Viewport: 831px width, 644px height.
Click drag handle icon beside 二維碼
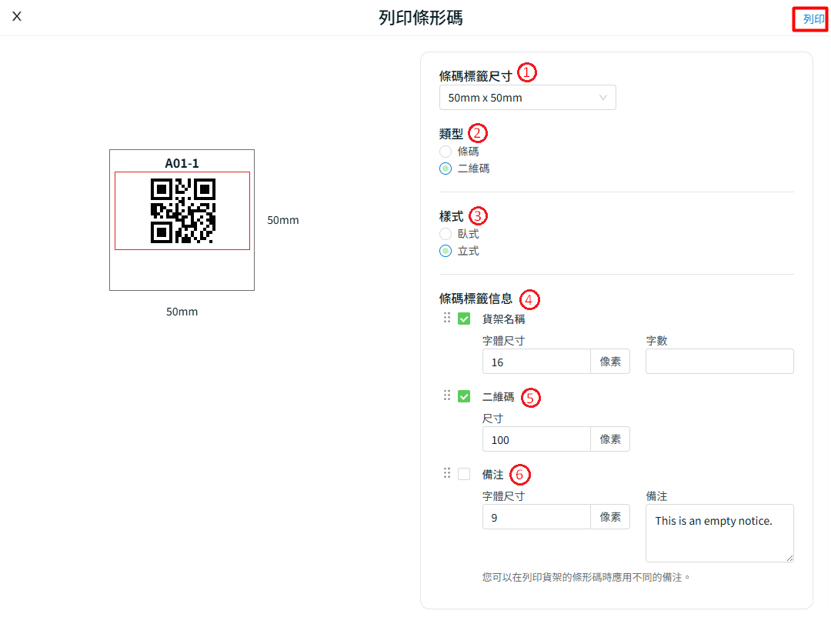point(447,395)
